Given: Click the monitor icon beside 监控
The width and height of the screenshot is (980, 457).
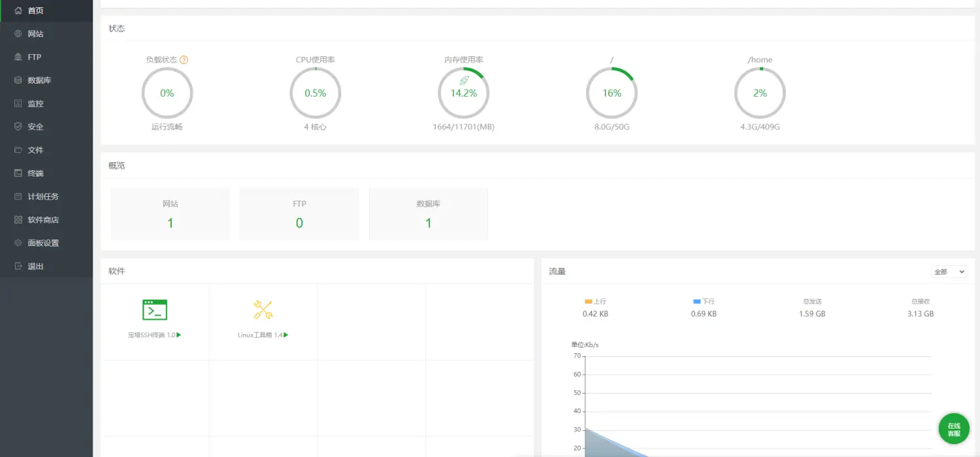Looking at the screenshot, I should click(x=18, y=103).
